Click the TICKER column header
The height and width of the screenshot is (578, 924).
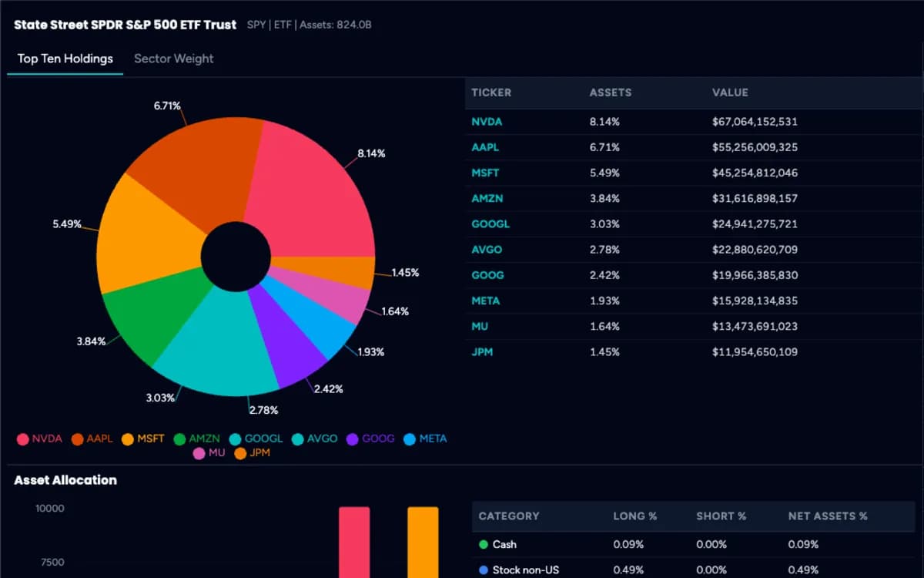pyautogui.click(x=491, y=92)
